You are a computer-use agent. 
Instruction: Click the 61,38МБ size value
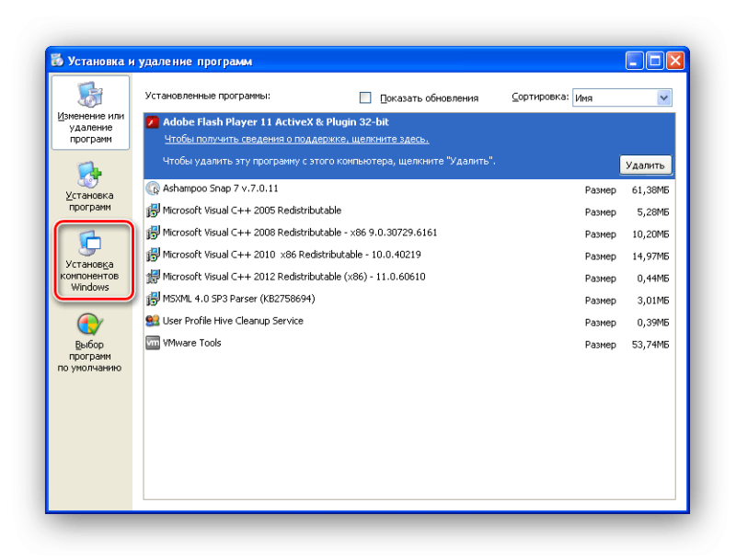click(x=650, y=190)
